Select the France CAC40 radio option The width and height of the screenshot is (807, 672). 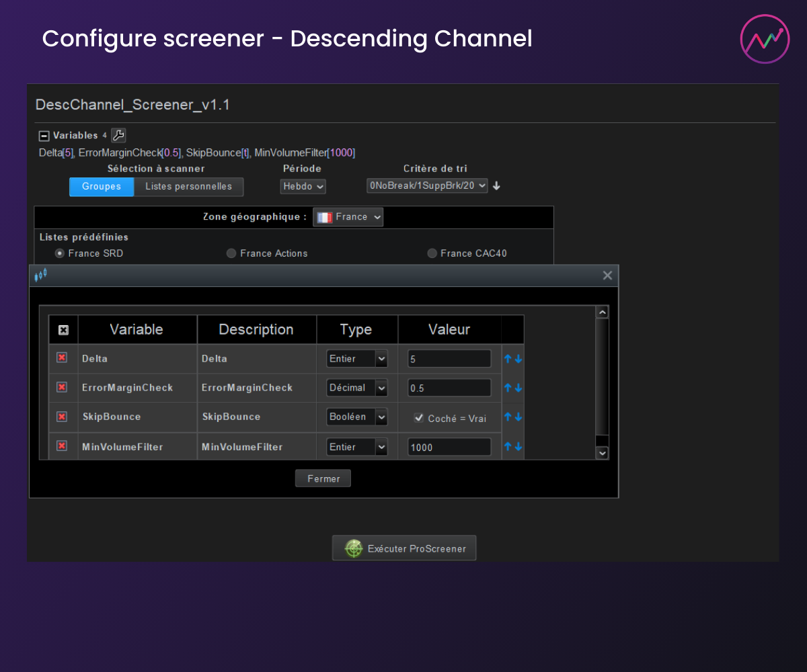[x=432, y=253]
